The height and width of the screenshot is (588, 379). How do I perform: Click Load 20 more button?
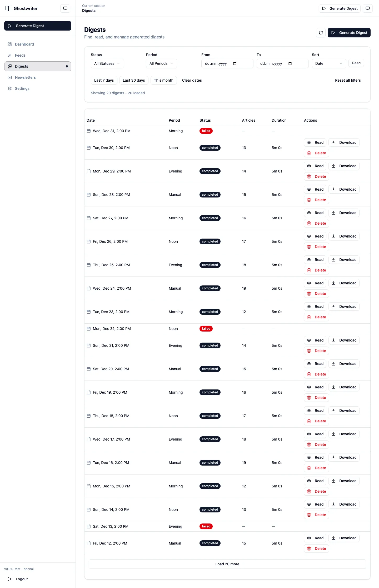pyautogui.click(x=227, y=564)
